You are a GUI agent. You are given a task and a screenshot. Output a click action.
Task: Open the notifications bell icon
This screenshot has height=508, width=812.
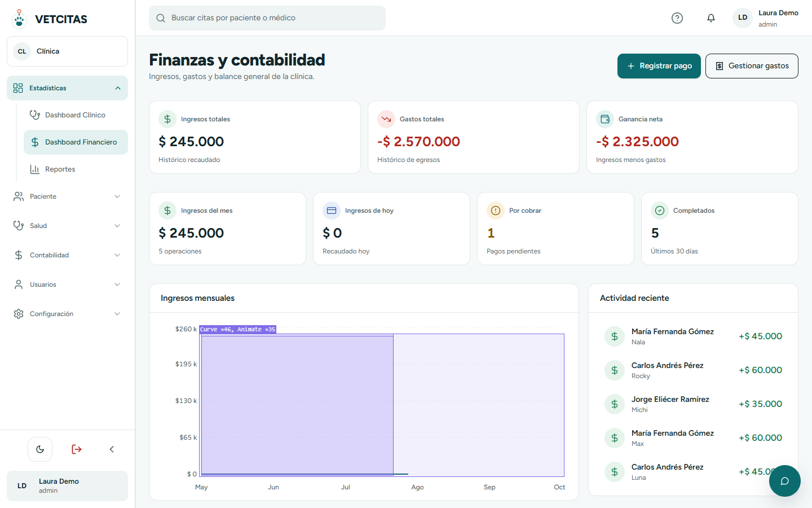pyautogui.click(x=711, y=18)
